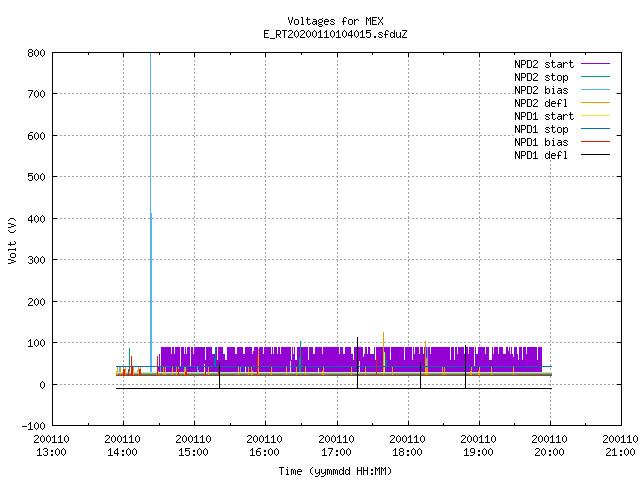Viewport: 640px width, 480px height.
Task: Click the x-axis tick "200110 17:00"
Action: coord(336,446)
